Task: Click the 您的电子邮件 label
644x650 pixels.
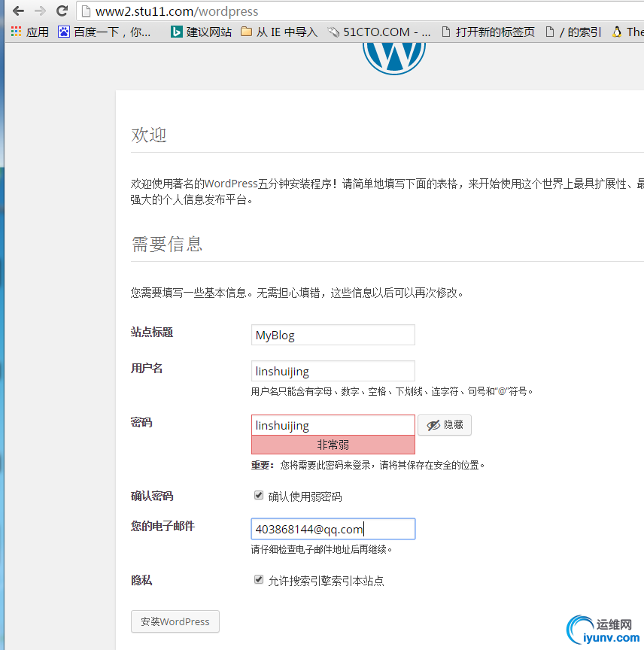Action: pyautogui.click(x=163, y=526)
